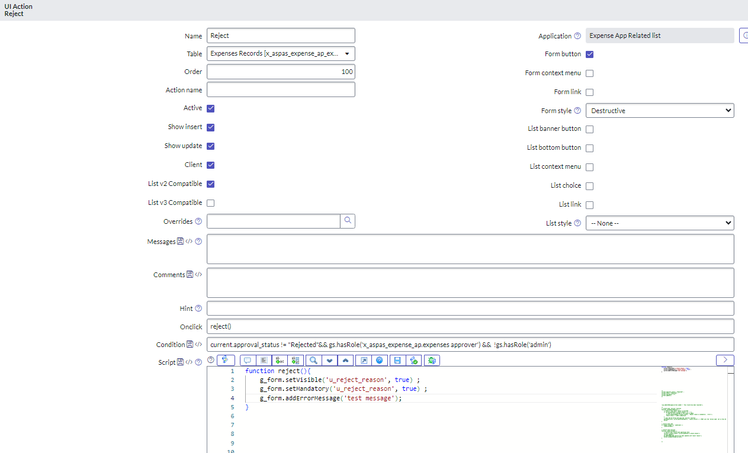Open the Table dropdown showing Expenses Records
Viewport: 748px width, 453px height.
coord(281,53)
